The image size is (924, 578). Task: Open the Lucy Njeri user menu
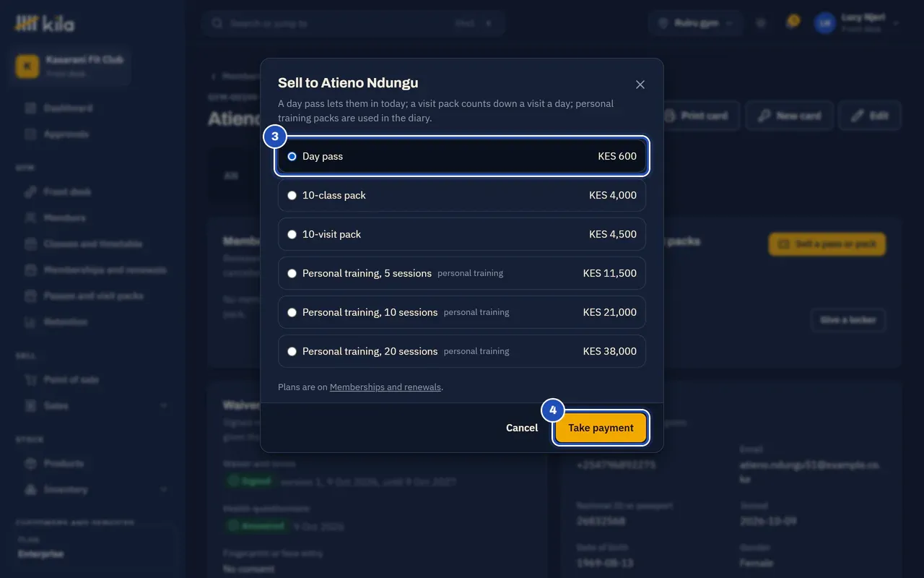pos(857,23)
